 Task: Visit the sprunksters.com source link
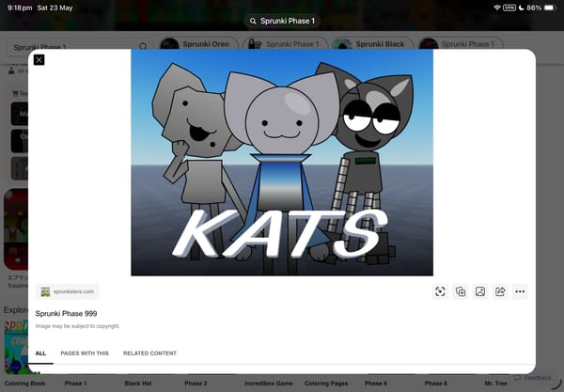[68, 291]
